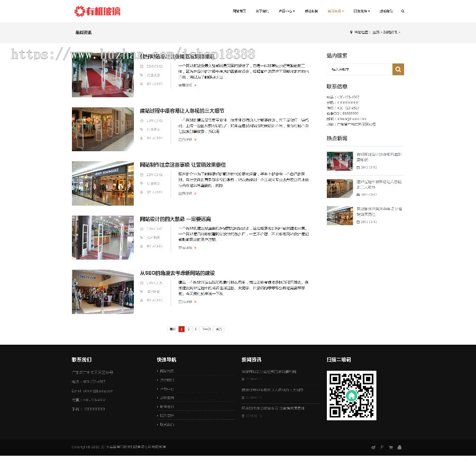Click thumbnail of 网站设计的四大禁忌 article
476x461 pixels.
[x=103, y=237]
